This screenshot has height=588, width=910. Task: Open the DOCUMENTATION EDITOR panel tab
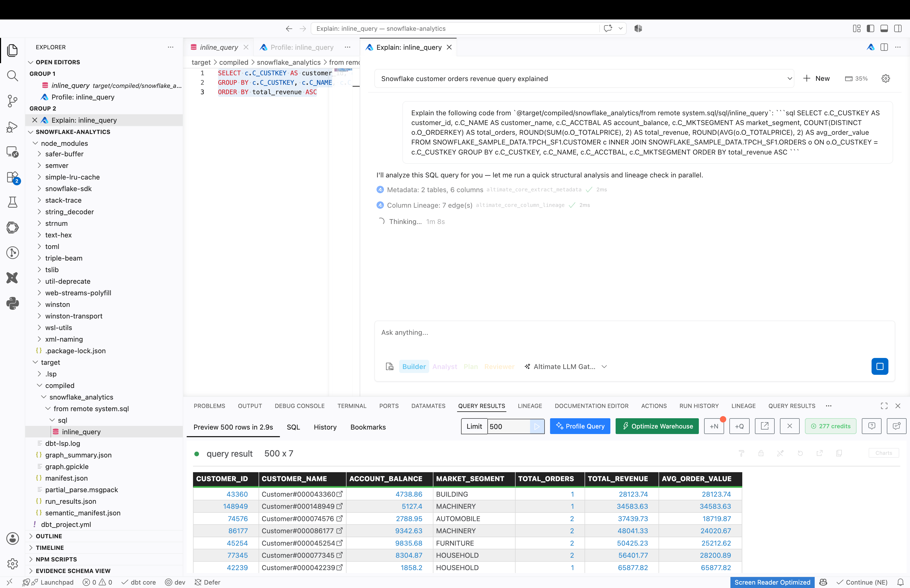click(591, 406)
